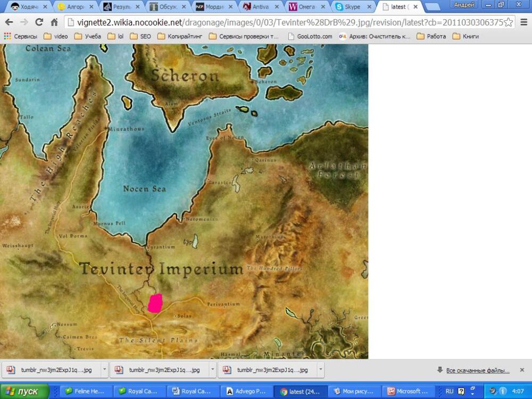Screen dimensions: 532x399
Task: Click the address bar URL field
Action: (285, 22)
